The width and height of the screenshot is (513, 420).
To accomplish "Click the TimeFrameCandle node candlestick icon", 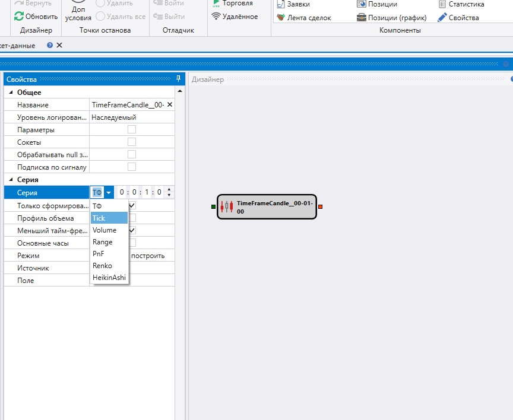I will (227, 206).
